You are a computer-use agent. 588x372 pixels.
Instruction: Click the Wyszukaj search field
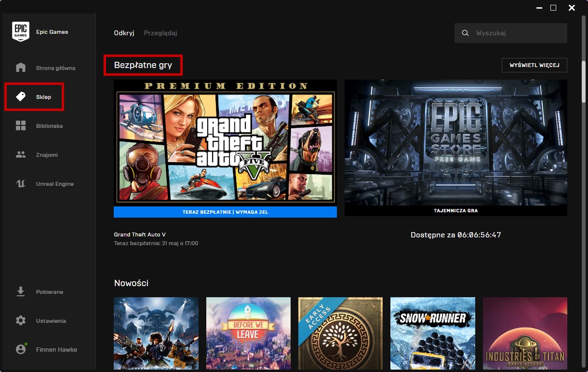coord(511,33)
